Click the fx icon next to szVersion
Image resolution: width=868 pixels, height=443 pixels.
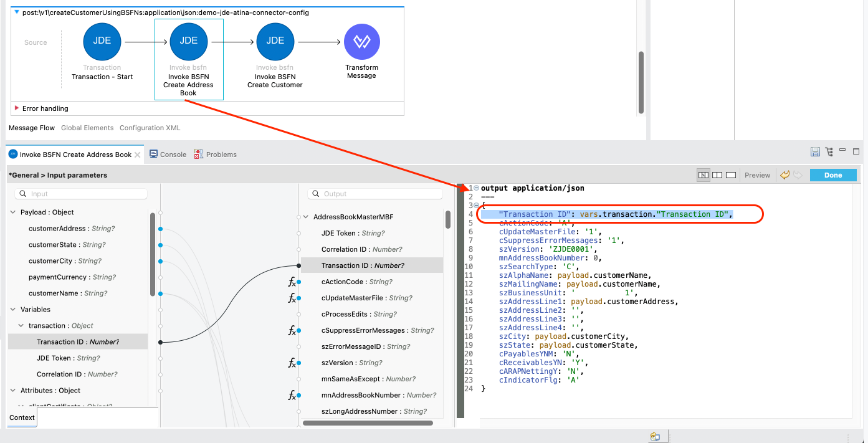pyautogui.click(x=292, y=363)
